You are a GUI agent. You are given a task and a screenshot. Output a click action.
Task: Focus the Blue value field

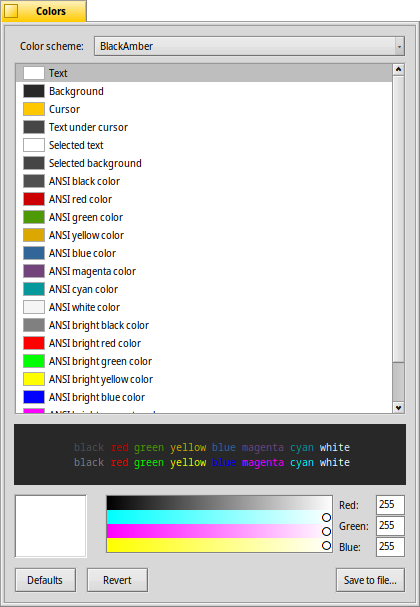[x=390, y=546]
